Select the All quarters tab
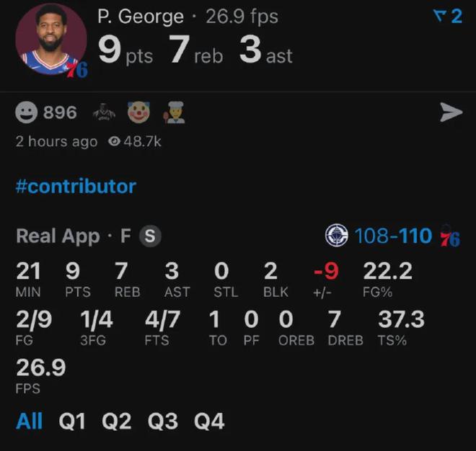This screenshot has width=476, height=451. click(30, 421)
